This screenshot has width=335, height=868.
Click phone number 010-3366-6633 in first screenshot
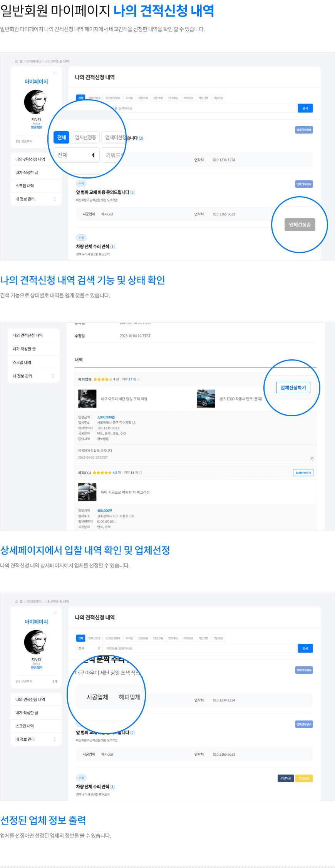224,214
